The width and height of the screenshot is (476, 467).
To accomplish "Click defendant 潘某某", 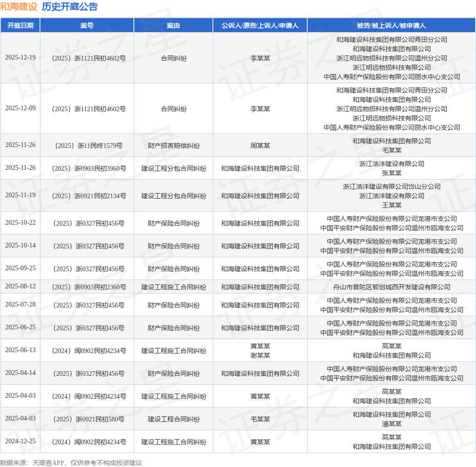I will point(391,424).
